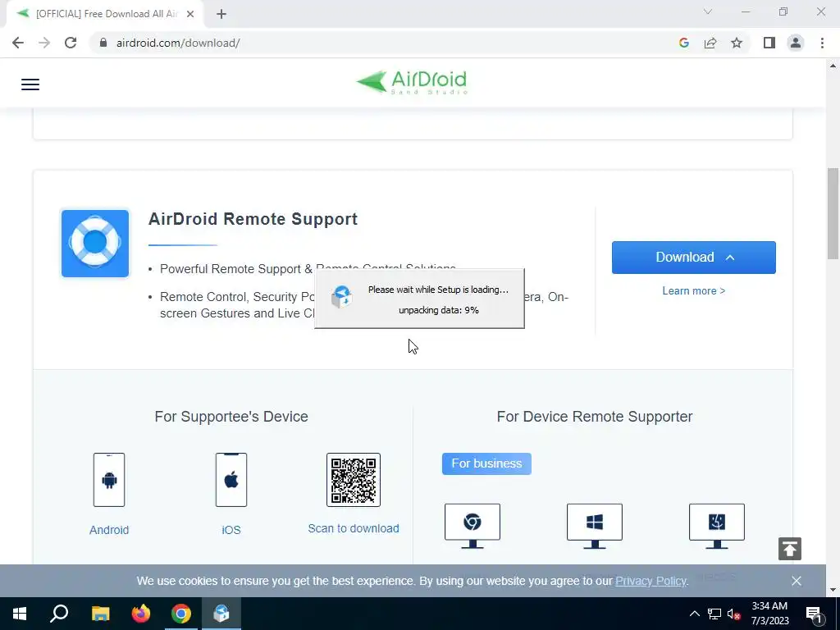
Task: Click the muted volume tray icon
Action: coord(733,614)
